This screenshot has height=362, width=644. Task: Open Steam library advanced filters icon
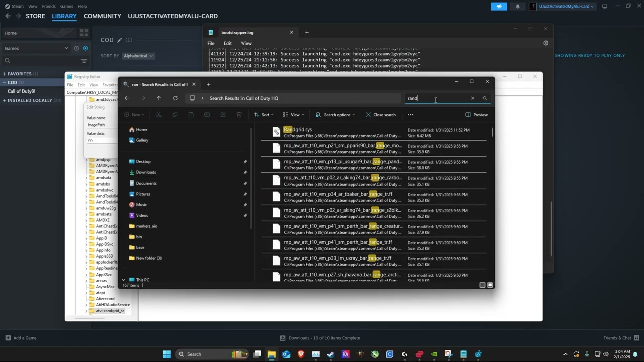(84, 61)
